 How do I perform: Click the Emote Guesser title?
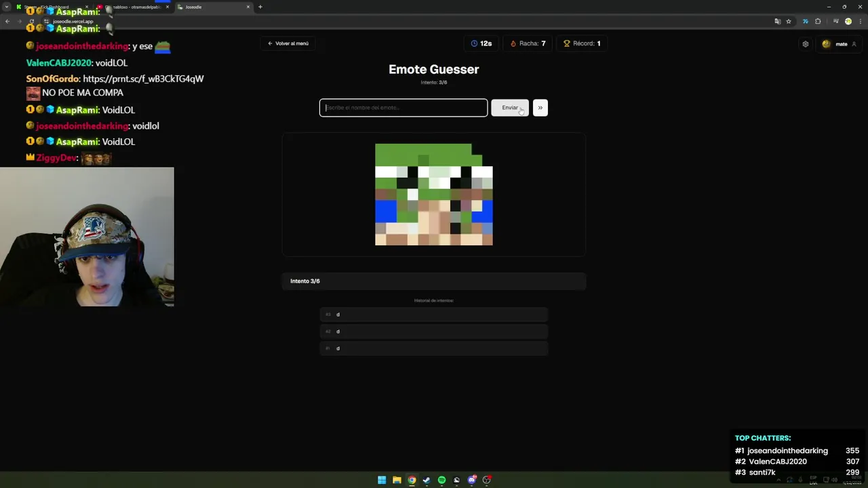pos(434,69)
